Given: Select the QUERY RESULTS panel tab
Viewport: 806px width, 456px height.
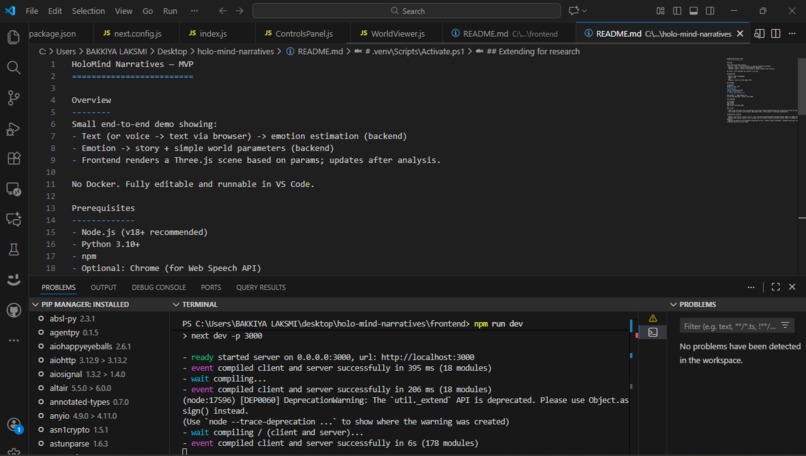Looking at the screenshot, I should [x=261, y=287].
